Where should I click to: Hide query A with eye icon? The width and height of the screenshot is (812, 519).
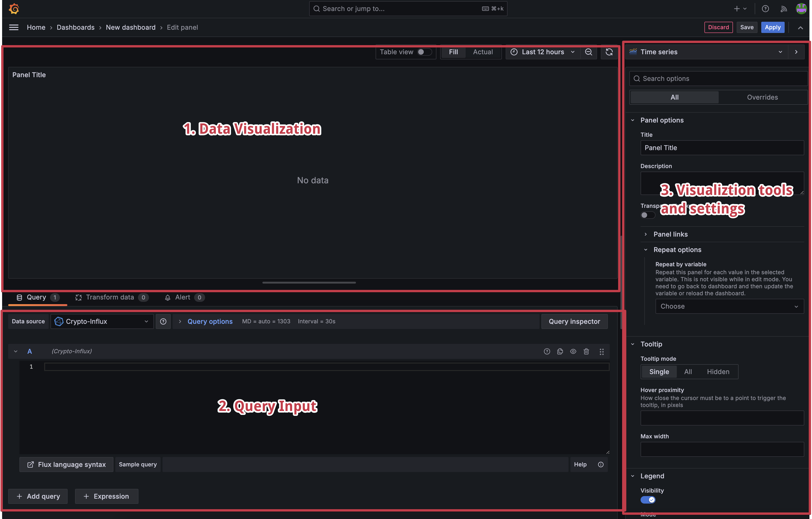[x=573, y=352]
